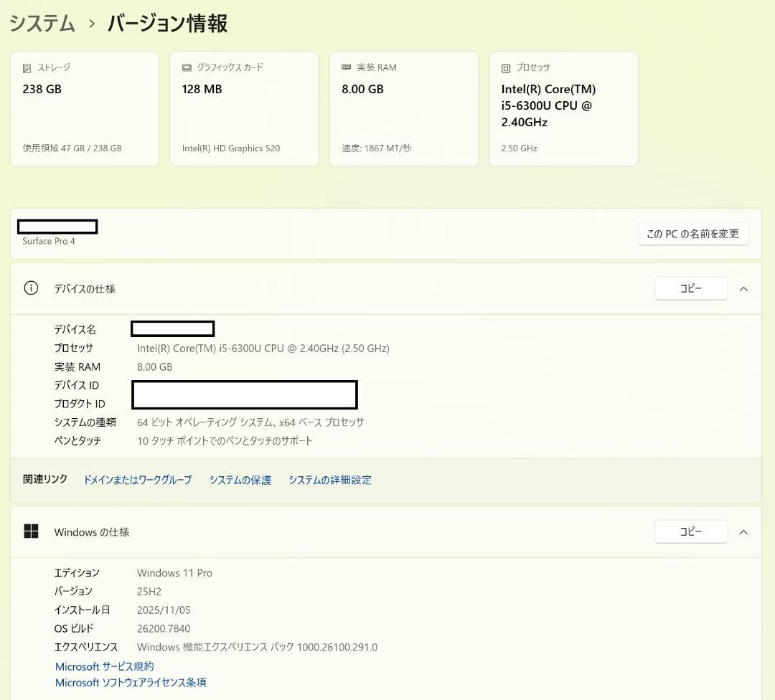Select the 64 ビット オペレーティング システム value
The width and height of the screenshot is (775, 700).
click(x=250, y=422)
